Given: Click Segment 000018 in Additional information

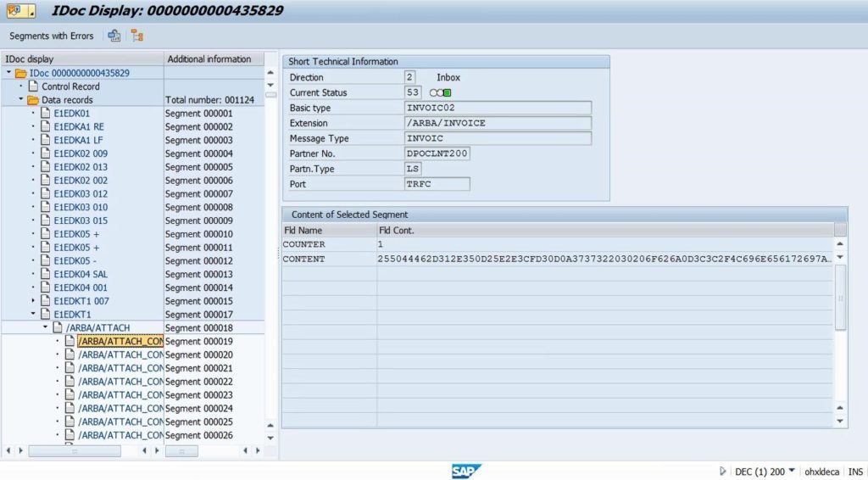Looking at the screenshot, I should click(x=198, y=327).
